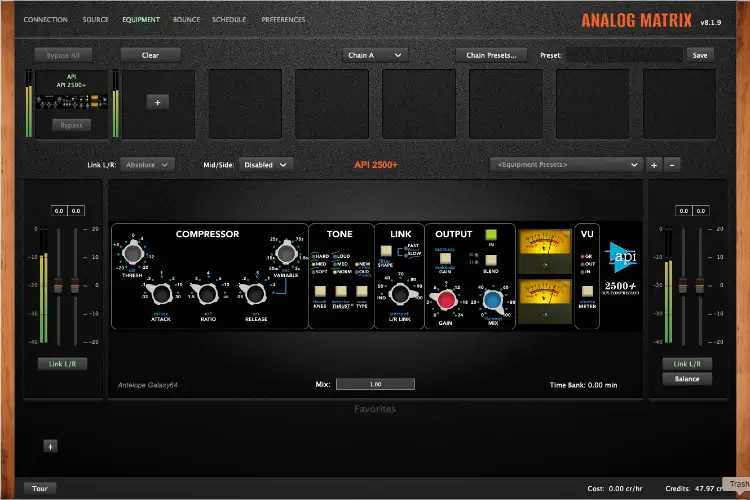This screenshot has width=750, height=500.
Task: Click the RATIO knob
Action: [x=205, y=293]
